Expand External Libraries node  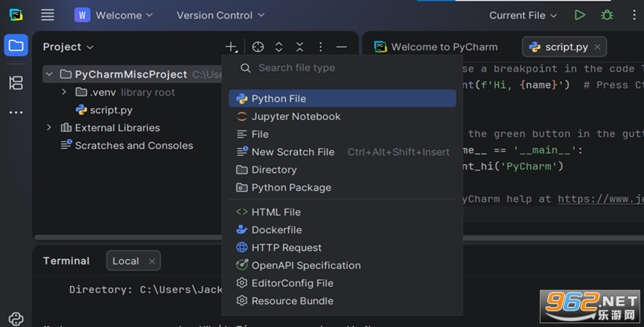[49, 127]
